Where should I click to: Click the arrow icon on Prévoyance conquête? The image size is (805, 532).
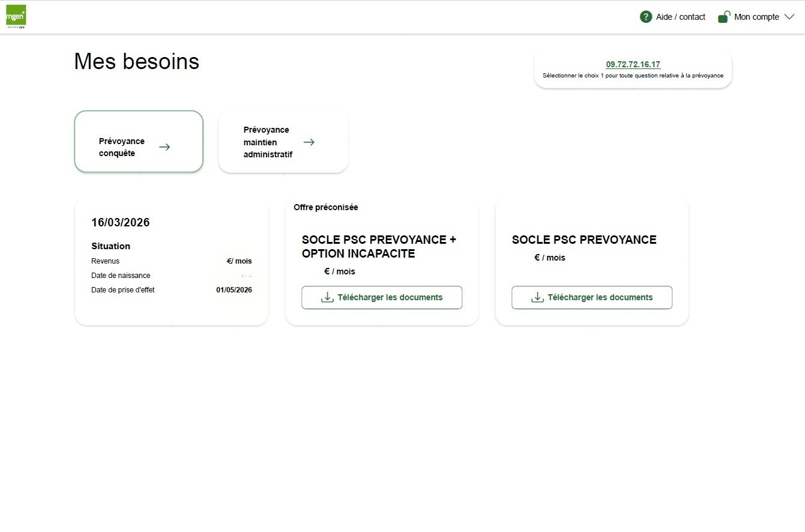click(x=164, y=147)
